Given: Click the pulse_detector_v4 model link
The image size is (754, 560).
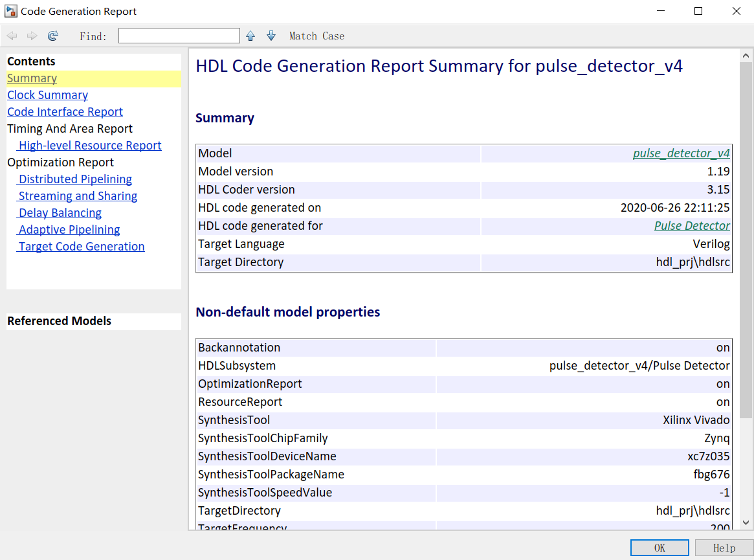Looking at the screenshot, I should tap(681, 153).
